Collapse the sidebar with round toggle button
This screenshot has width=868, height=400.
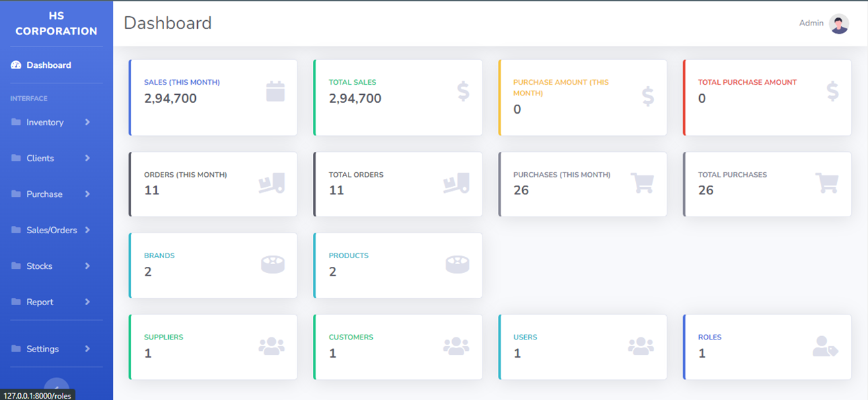coord(57,388)
